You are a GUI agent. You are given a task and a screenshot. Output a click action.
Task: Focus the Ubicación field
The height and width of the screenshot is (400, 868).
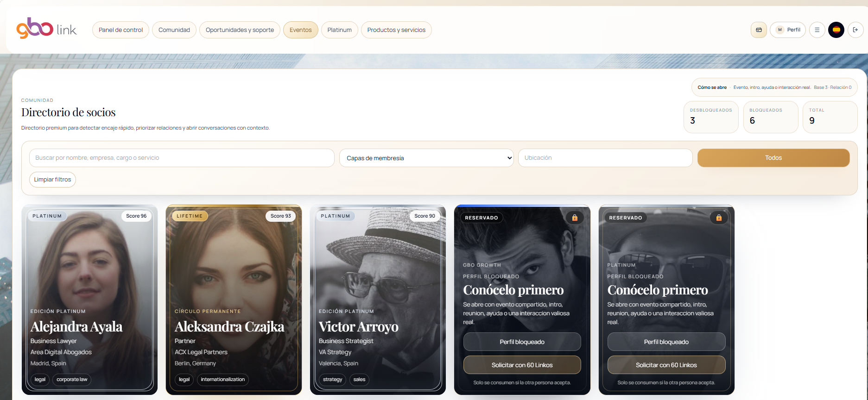pos(605,158)
